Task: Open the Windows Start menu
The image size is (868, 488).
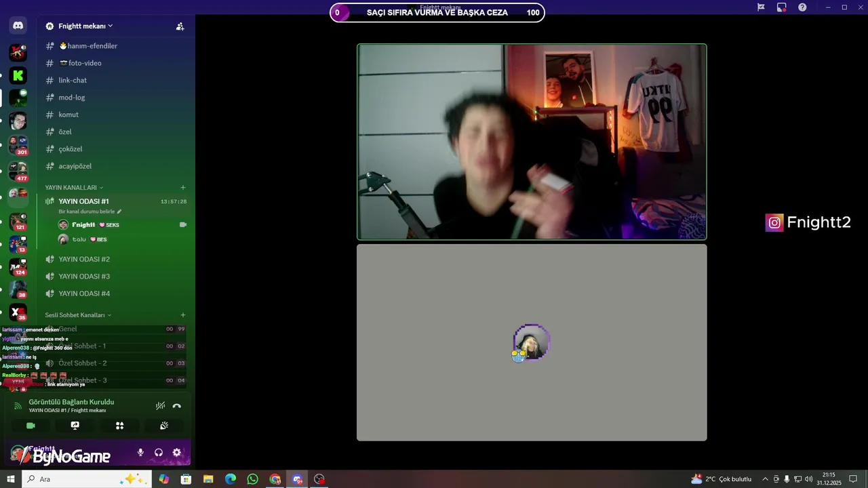Action: point(10,479)
